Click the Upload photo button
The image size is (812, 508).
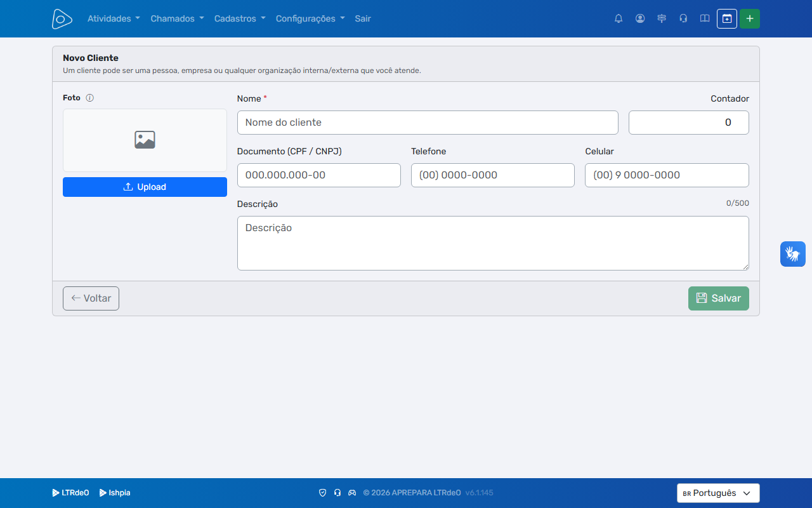click(145, 187)
